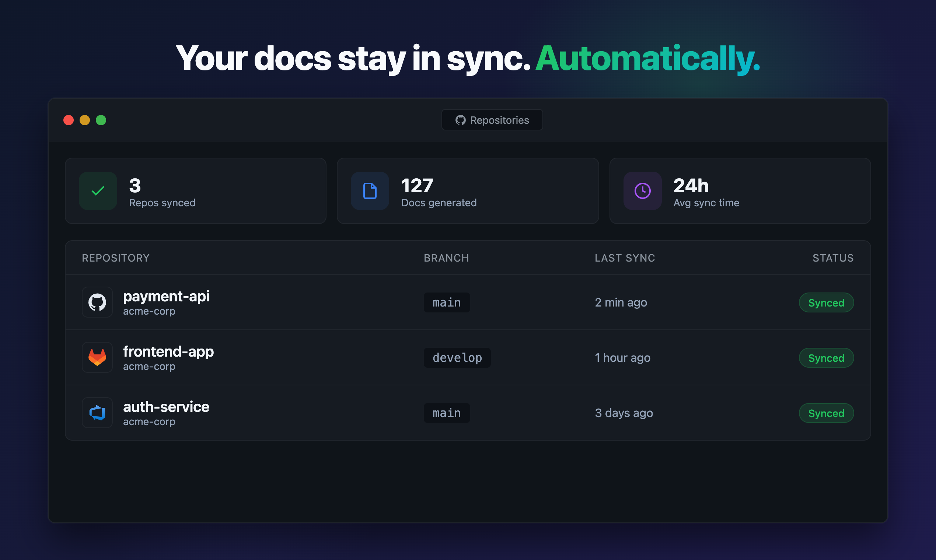This screenshot has width=936, height=560.
Task: Click the GitHub icon next to payment-api
Action: point(97,302)
